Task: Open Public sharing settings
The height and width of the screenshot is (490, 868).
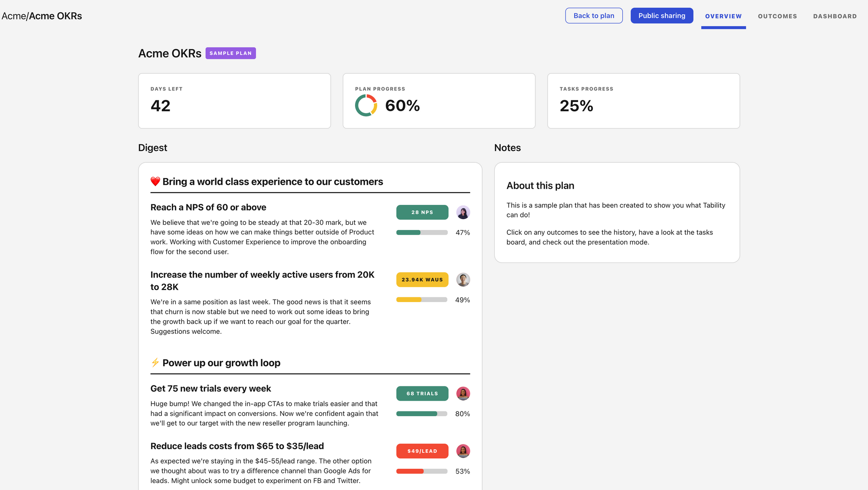Action: click(661, 16)
